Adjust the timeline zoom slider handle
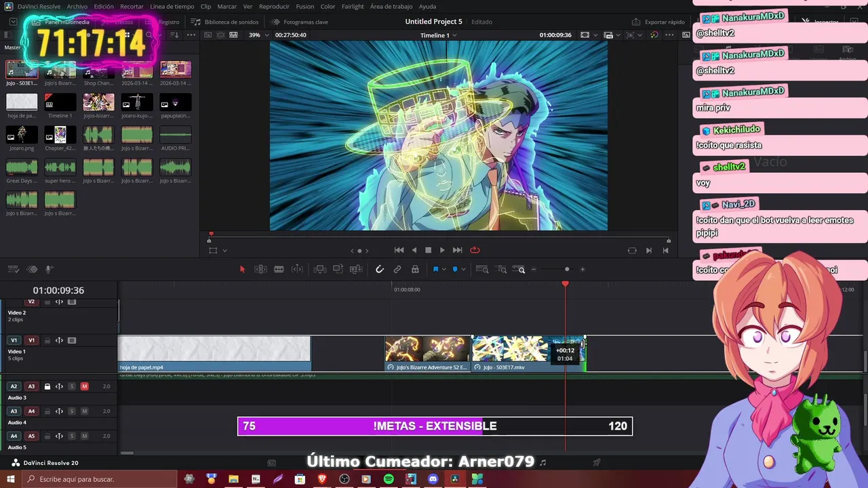This screenshot has width=868, height=488. coord(567,269)
